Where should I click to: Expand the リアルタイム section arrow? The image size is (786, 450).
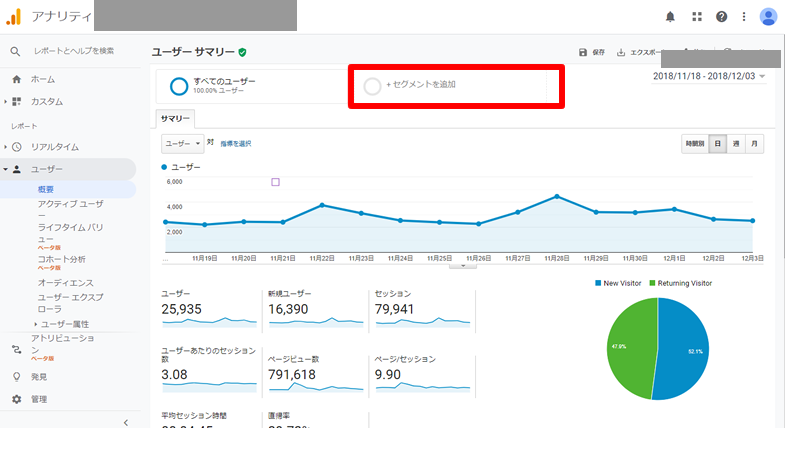6,147
